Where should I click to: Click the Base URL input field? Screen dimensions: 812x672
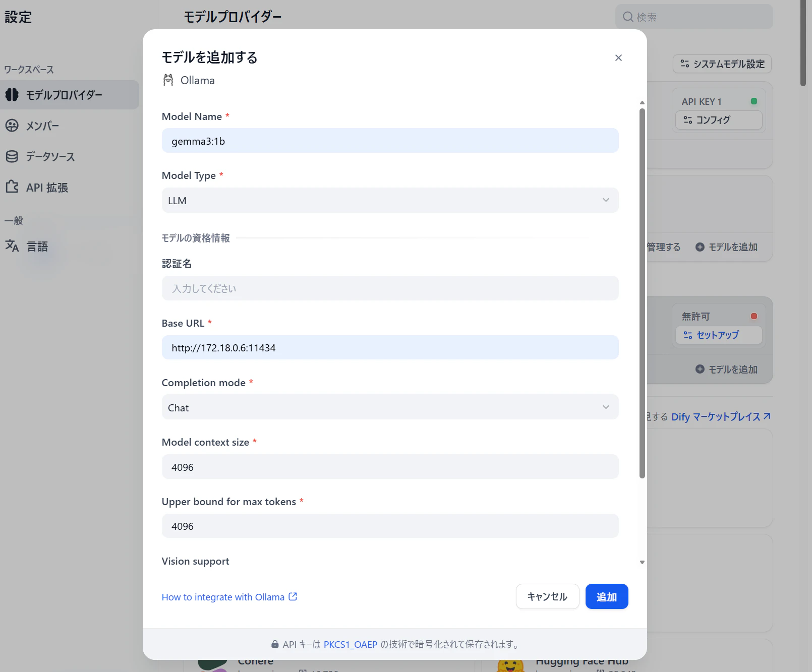pos(390,347)
